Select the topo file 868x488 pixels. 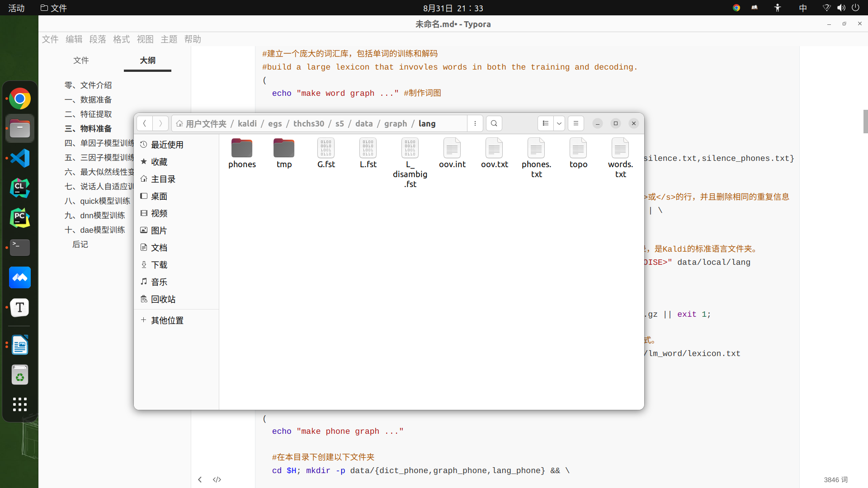(x=578, y=154)
